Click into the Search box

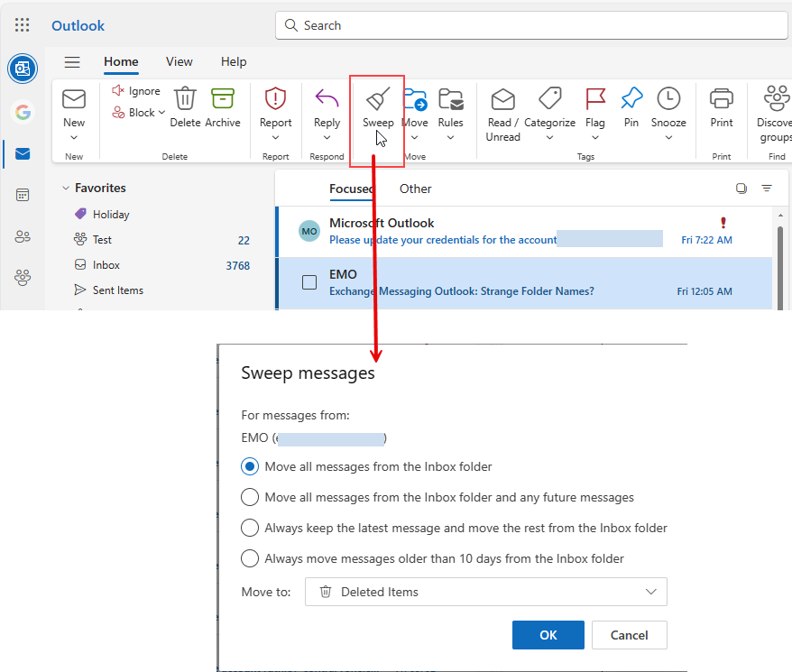pyautogui.click(x=531, y=25)
